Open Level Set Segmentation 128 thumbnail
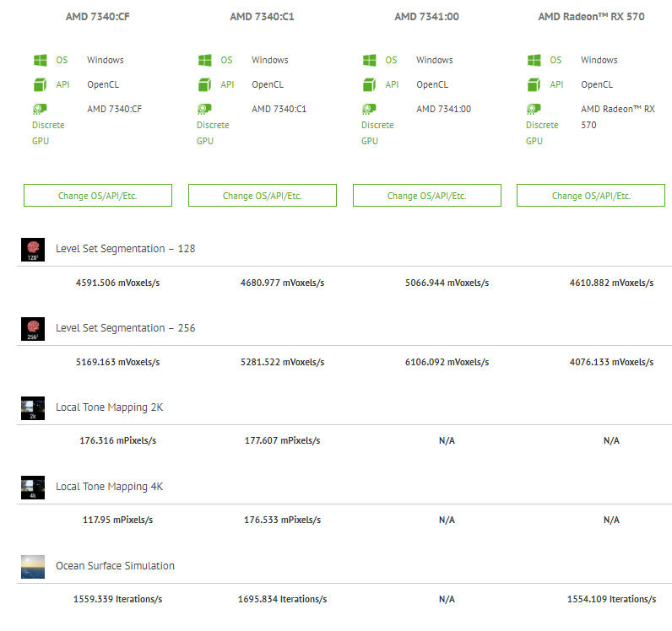This screenshot has height=631, width=672. pos(33,250)
